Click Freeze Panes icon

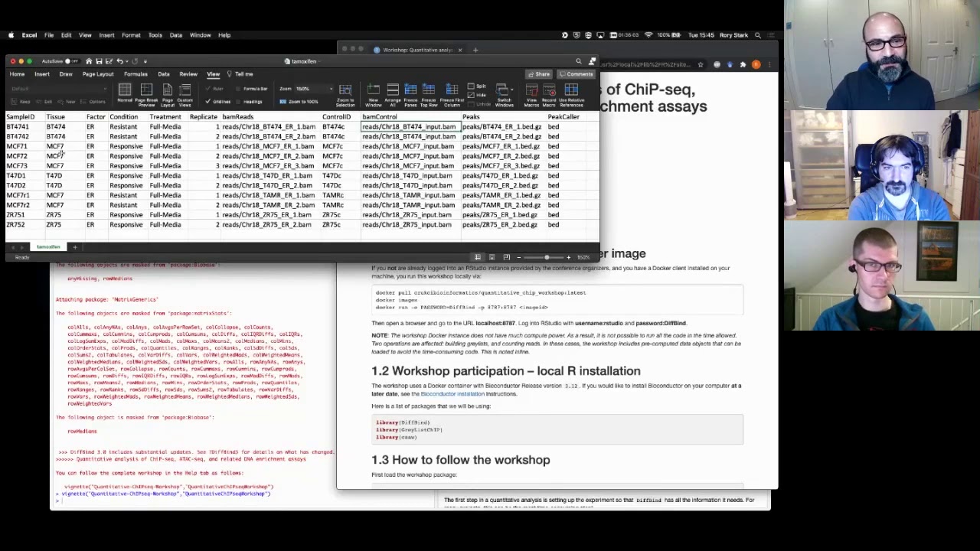point(410,90)
